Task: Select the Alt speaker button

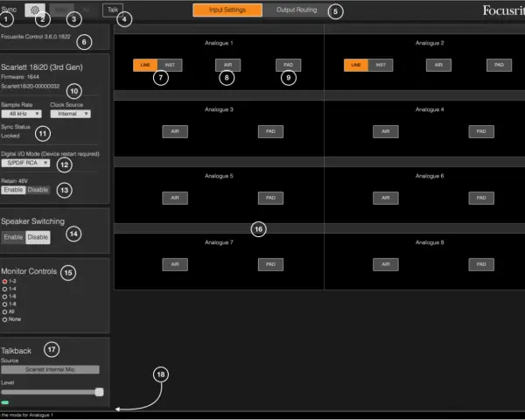Action: click(x=86, y=10)
